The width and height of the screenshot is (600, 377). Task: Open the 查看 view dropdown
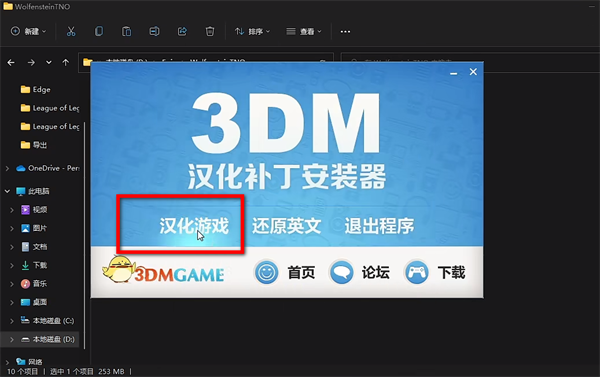(x=304, y=31)
